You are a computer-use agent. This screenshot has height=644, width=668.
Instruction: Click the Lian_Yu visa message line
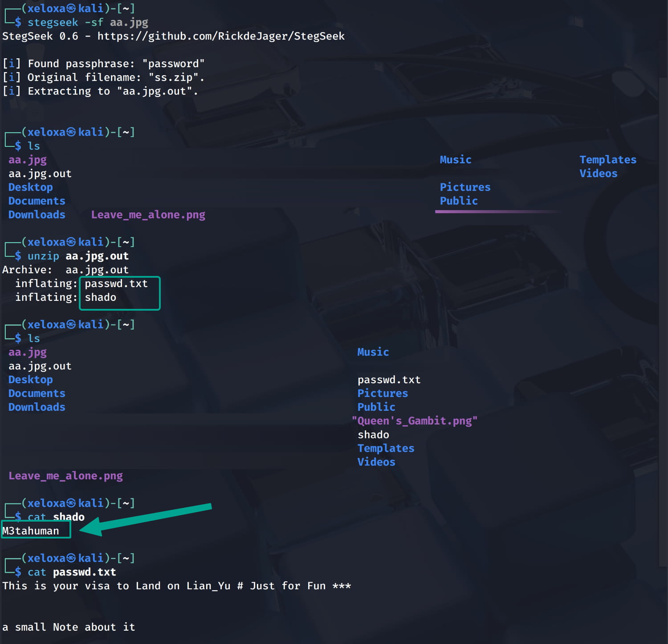click(176, 586)
